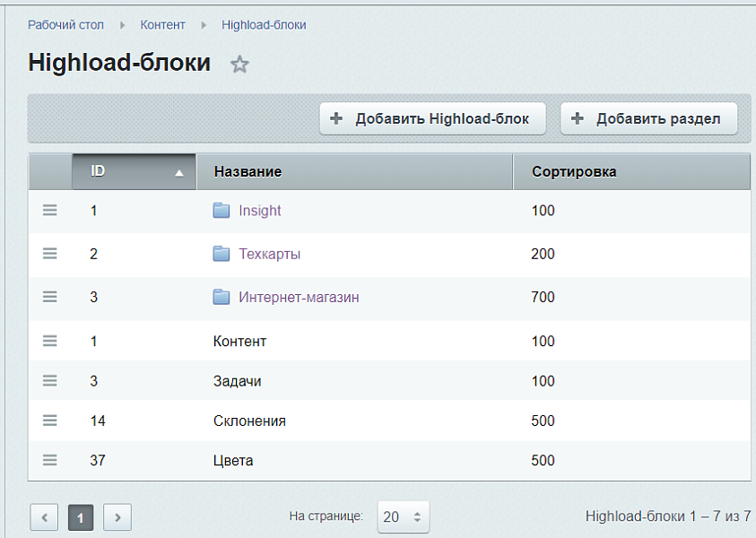The width and height of the screenshot is (756, 538).
Task: Click the Добавить раздел button
Action: pyautogui.click(x=647, y=117)
